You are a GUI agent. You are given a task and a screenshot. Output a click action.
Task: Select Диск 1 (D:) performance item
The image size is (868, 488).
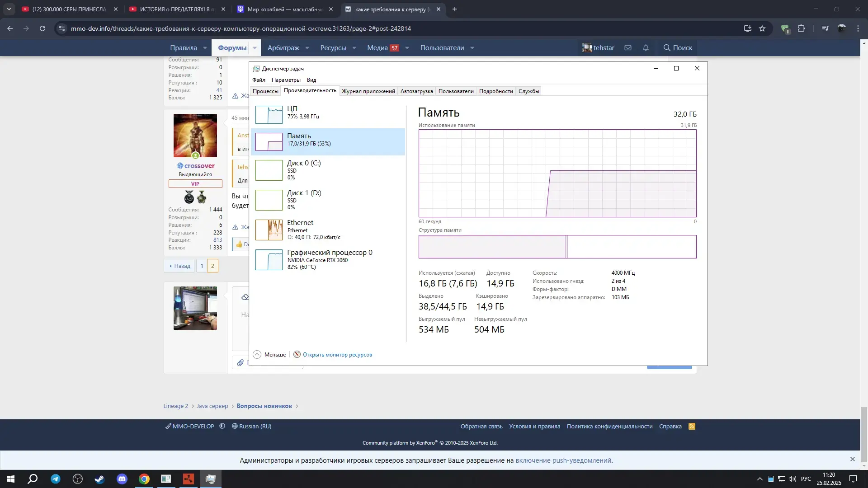(328, 200)
